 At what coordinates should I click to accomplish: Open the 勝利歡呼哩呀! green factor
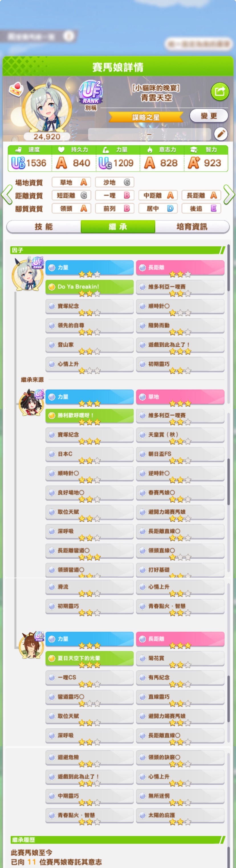coord(89,416)
